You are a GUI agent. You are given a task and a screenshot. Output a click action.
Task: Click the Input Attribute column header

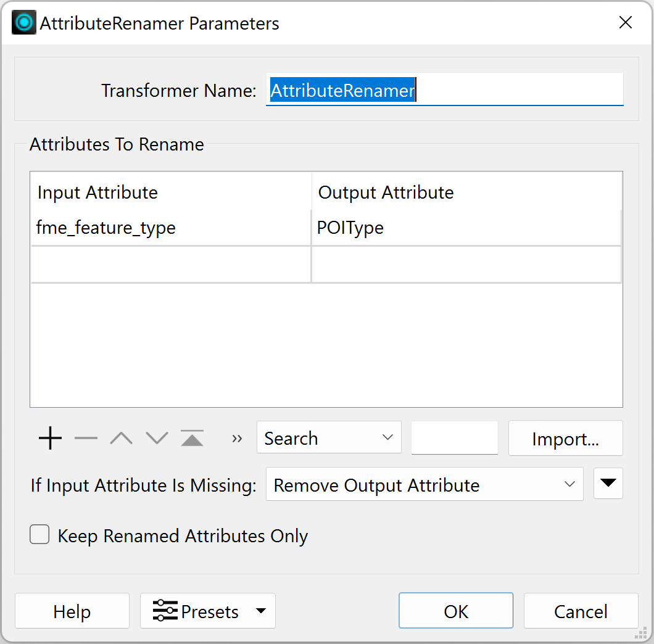pos(171,192)
